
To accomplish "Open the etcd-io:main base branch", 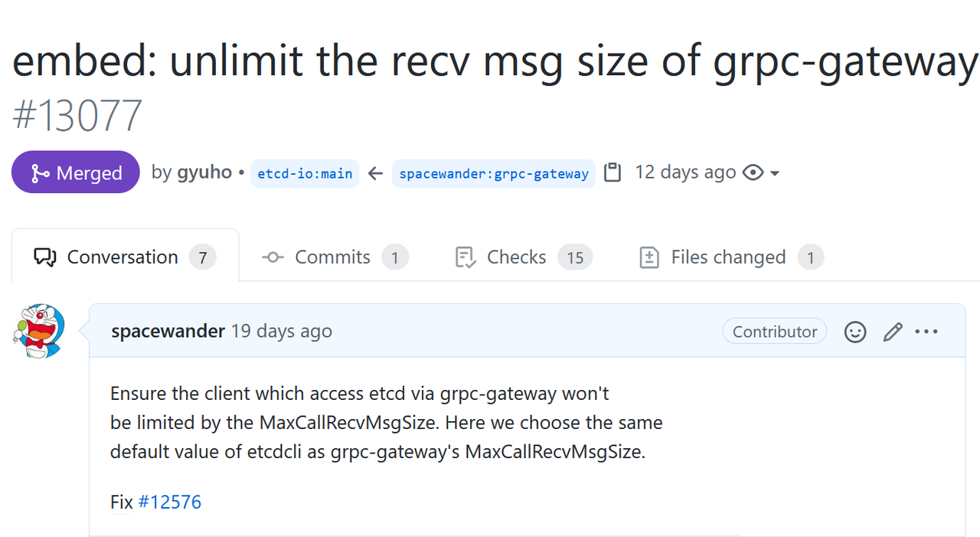I will coord(305,174).
